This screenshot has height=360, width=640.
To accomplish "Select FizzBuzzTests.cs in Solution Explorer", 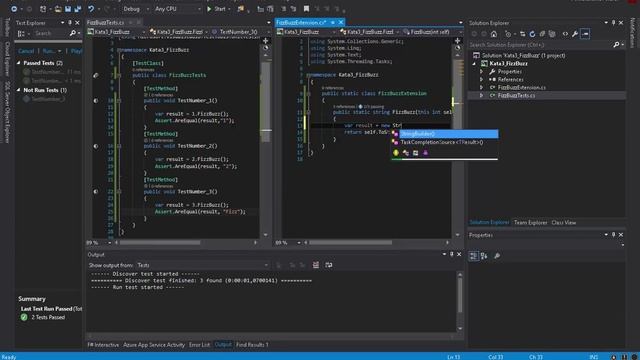I will coord(516,96).
